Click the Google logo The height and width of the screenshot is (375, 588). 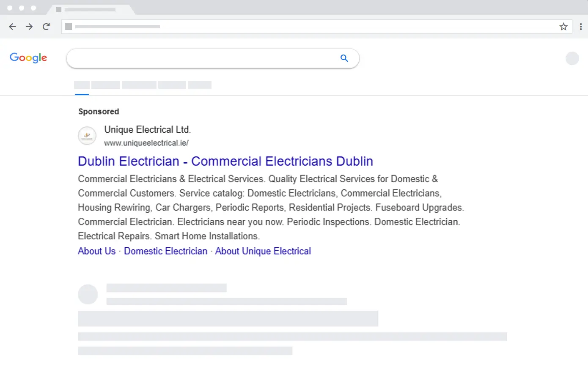coord(28,58)
